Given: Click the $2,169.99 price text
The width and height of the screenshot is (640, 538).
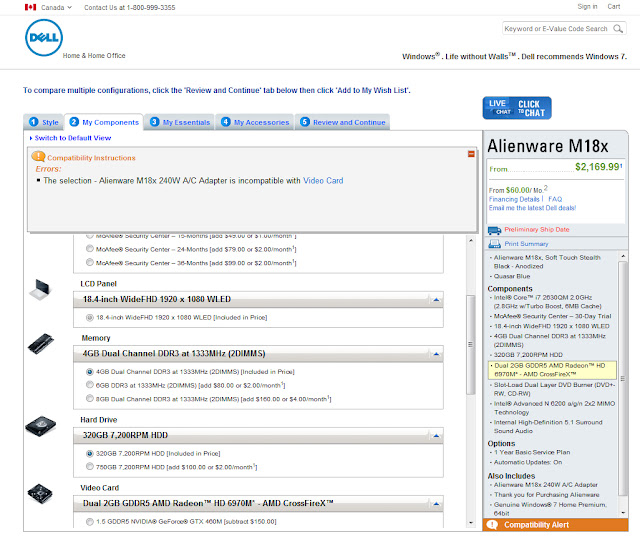Looking at the screenshot, I should (x=598, y=167).
